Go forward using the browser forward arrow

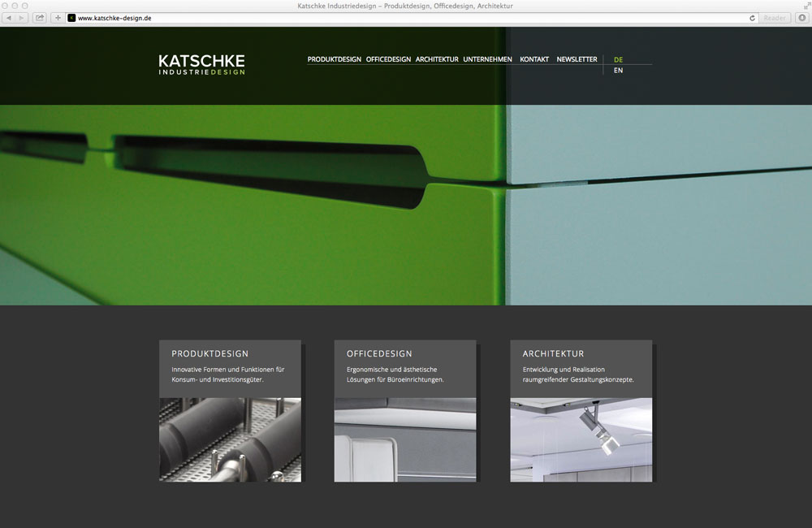tap(22, 18)
